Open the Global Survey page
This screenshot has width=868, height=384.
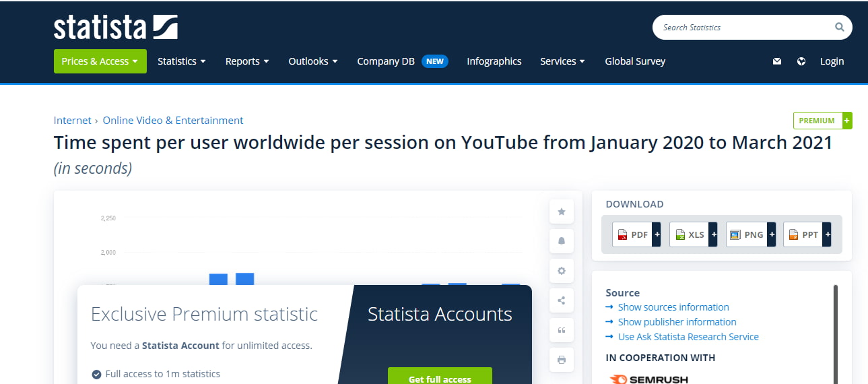pos(635,61)
